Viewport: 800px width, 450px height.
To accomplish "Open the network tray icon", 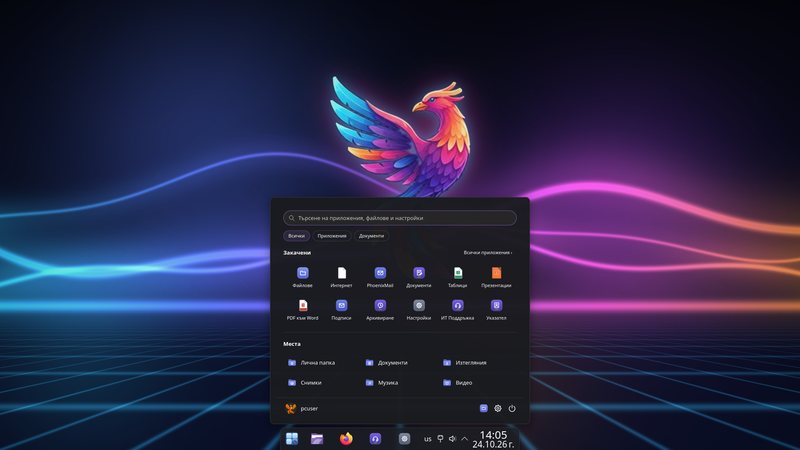I will (440, 439).
